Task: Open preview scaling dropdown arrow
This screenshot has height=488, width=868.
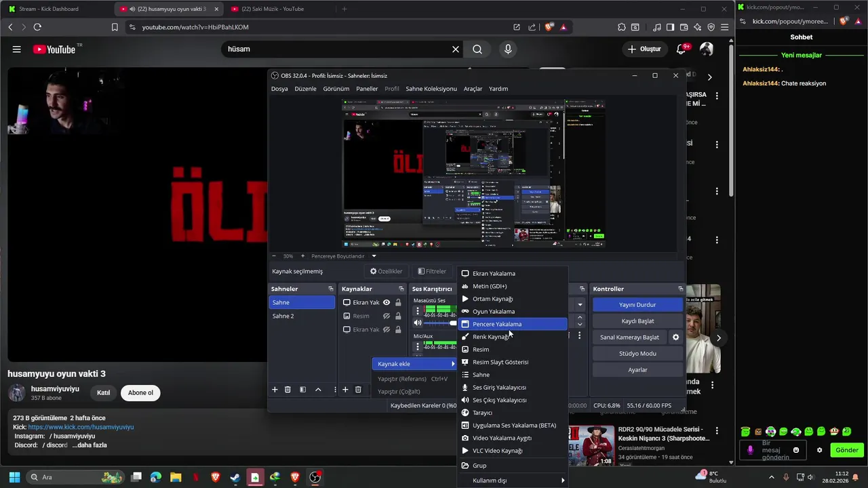Action: (x=374, y=256)
